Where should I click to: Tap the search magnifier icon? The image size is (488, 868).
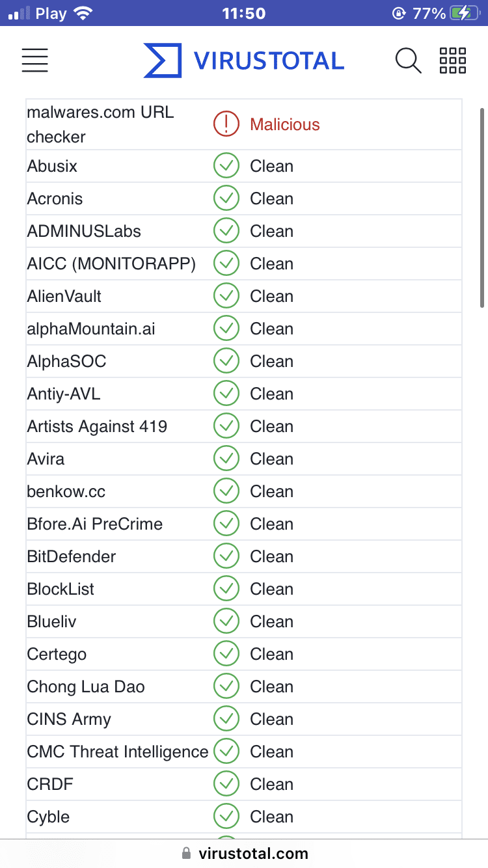pos(408,61)
